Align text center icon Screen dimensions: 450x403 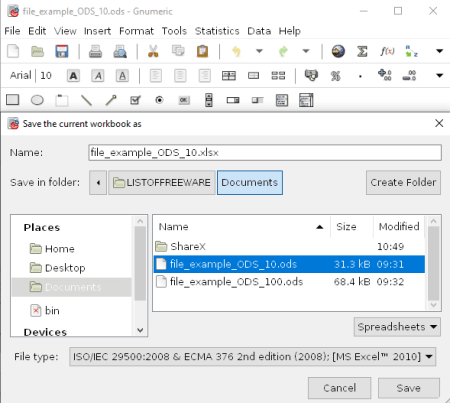coord(180,76)
